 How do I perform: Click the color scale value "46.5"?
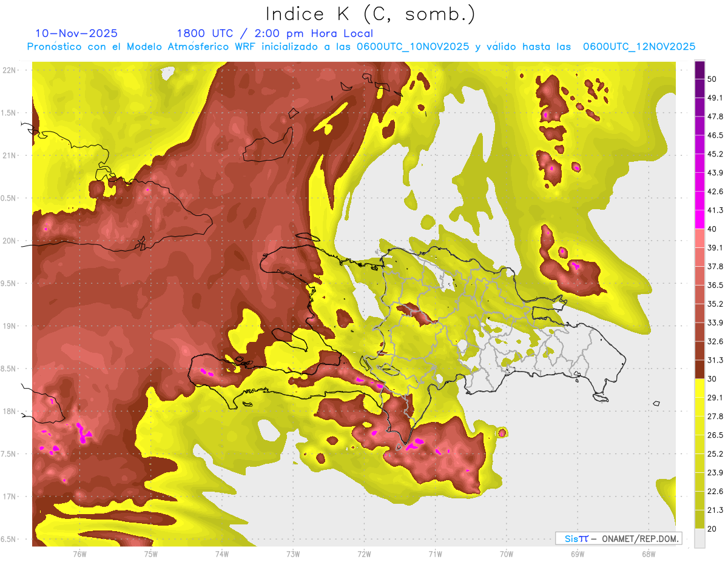point(715,135)
